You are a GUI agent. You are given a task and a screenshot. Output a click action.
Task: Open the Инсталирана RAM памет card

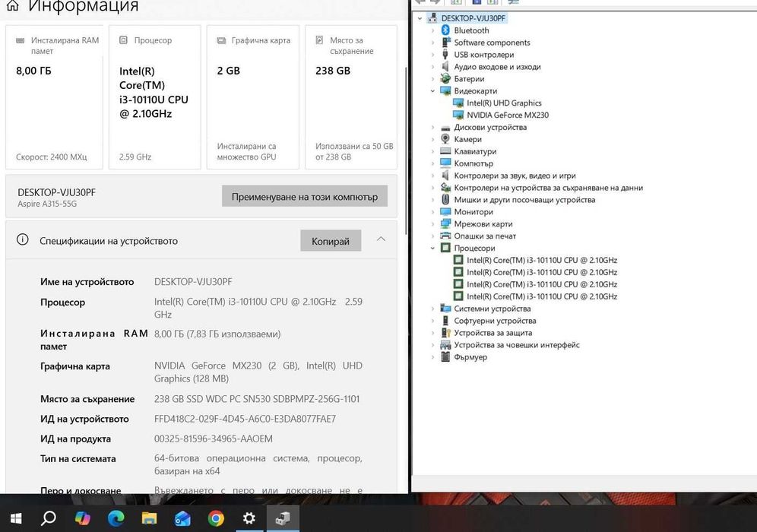coord(54,97)
